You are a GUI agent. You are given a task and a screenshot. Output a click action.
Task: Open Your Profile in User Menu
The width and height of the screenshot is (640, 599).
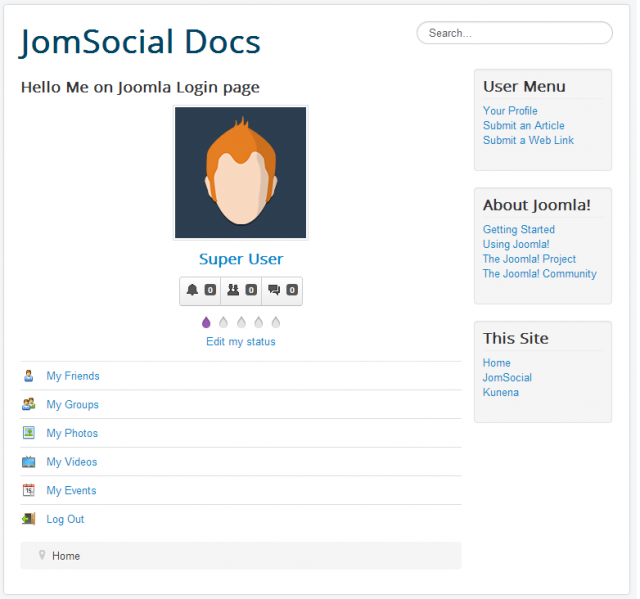[x=510, y=111]
